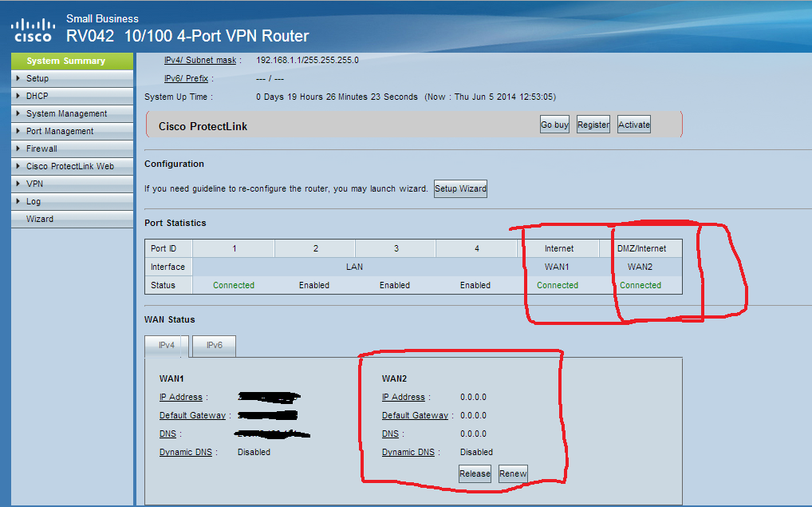
Task: Open WAN1 DNS link
Action: (168, 434)
